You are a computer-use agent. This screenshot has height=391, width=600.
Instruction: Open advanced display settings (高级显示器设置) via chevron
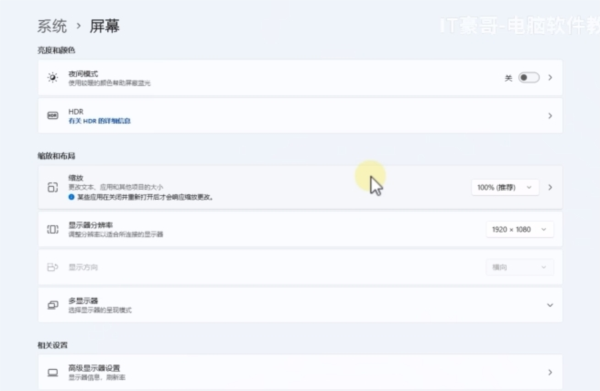coord(550,372)
